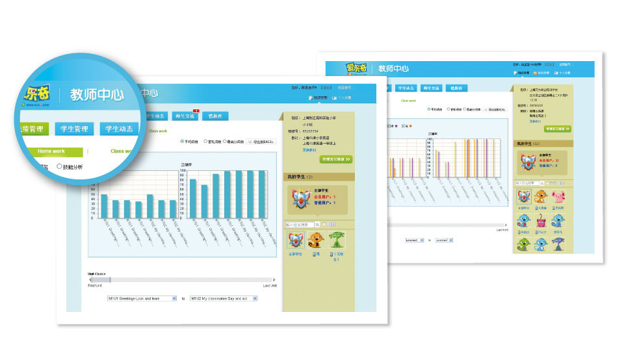Click the export to EXCEL button in front window

(261, 141)
